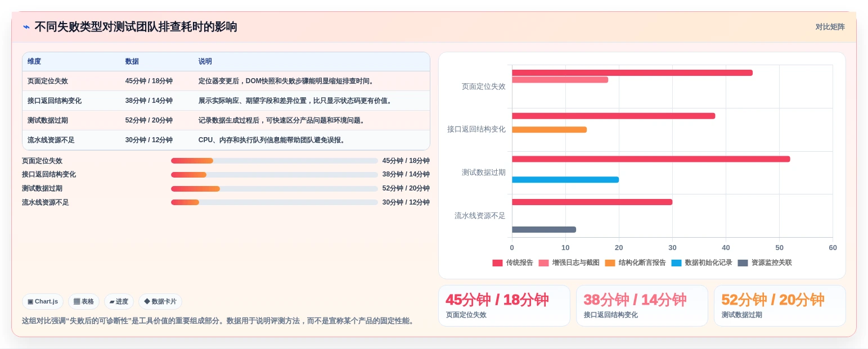Viewport: 868px width, 349px height.
Task: Click chart axis label 流水线资源不足
Action: tap(480, 216)
